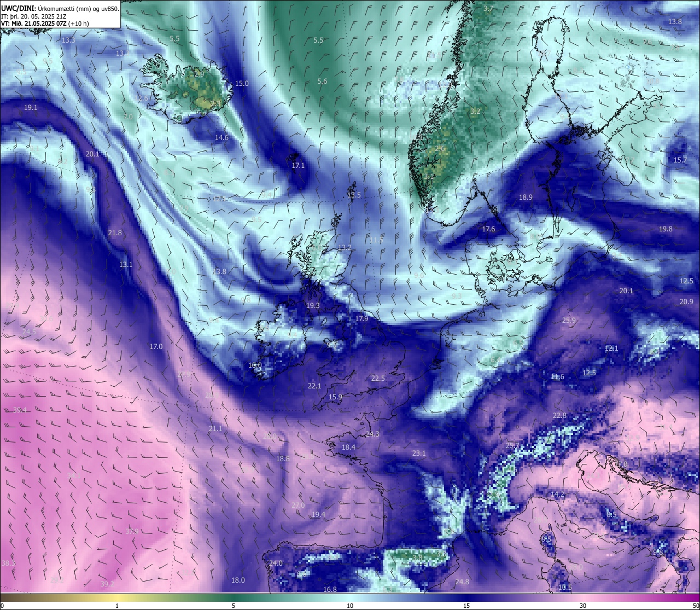
Task: Click the 'UWC/DINI: Úrkomumætti (mm) og uv850.' title
Action: 60,8
